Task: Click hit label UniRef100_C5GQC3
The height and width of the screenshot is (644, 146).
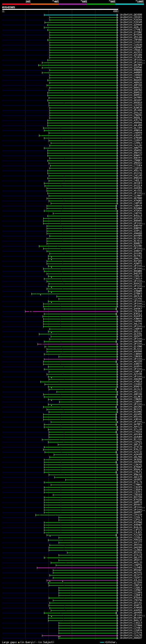Action: tap(131, 50)
